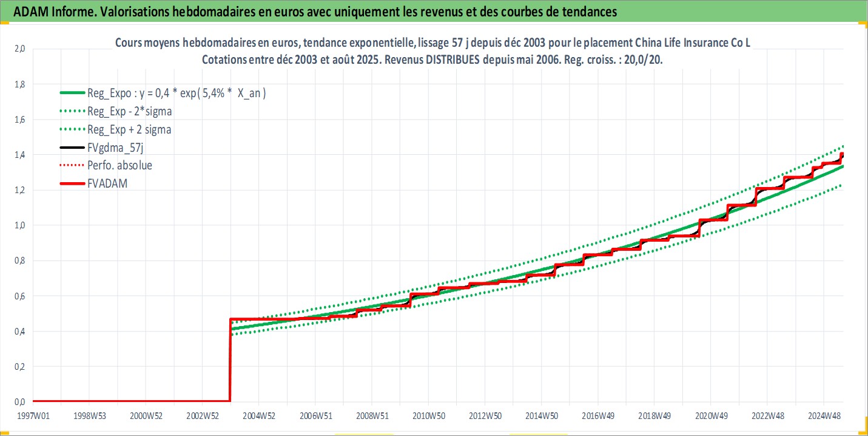The image size is (868, 436).
Task: Click the solid green line key beside Reg_Expo
Action: (x=72, y=94)
